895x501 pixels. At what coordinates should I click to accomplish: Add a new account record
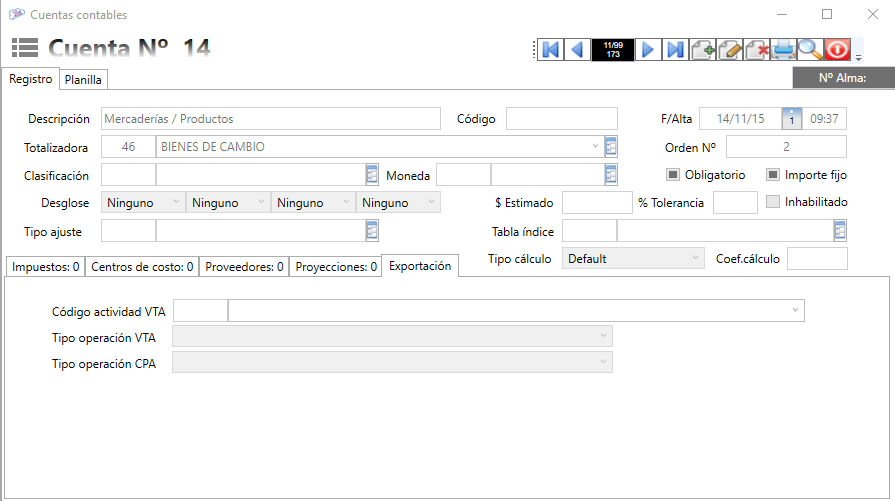point(702,49)
